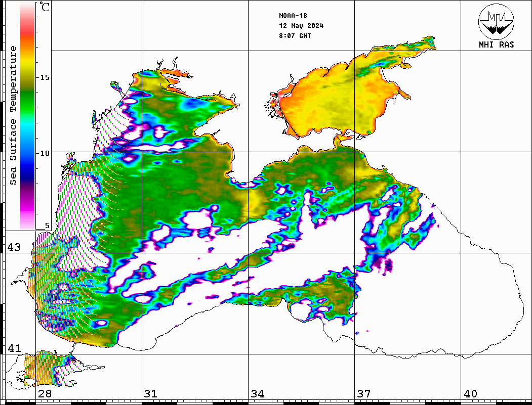The image size is (532, 405).
Task: Click the 'Sea Surface Temperature' legend title
Action: (13, 115)
